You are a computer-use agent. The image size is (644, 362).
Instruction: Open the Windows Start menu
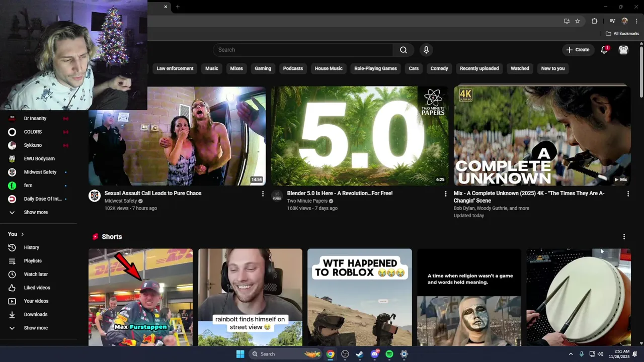pos(240,354)
